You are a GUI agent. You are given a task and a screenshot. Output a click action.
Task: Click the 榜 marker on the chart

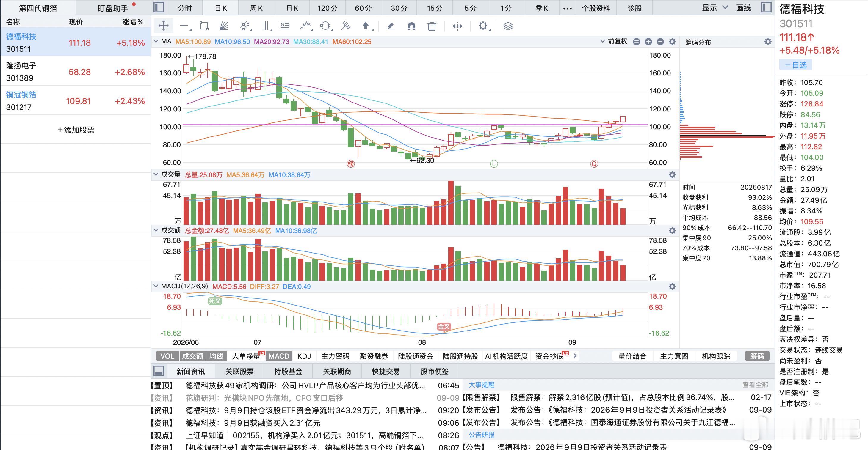pyautogui.click(x=351, y=164)
